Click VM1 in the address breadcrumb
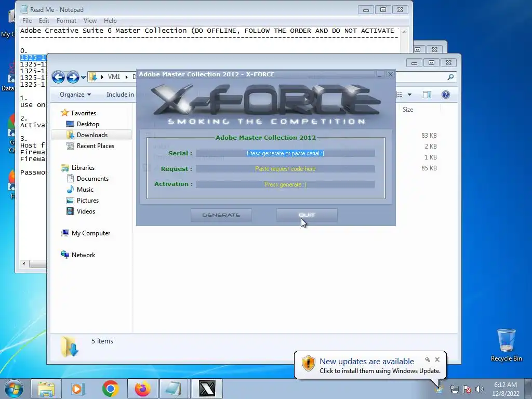 click(114, 77)
